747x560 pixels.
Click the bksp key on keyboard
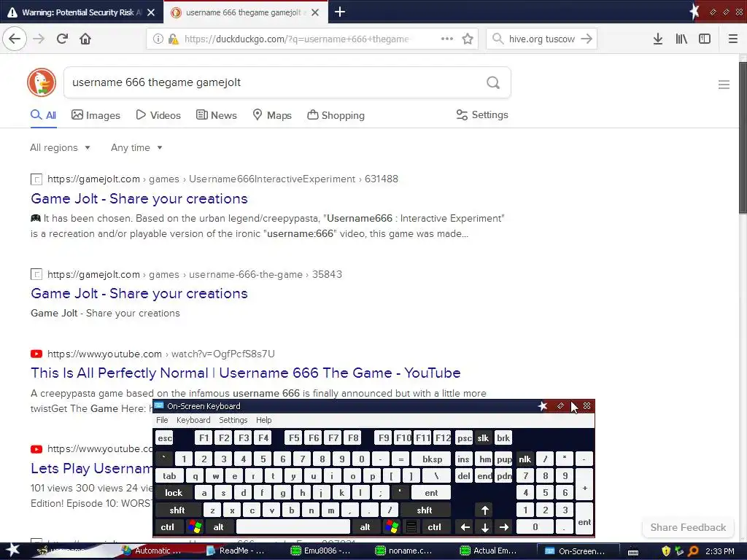coord(432,459)
